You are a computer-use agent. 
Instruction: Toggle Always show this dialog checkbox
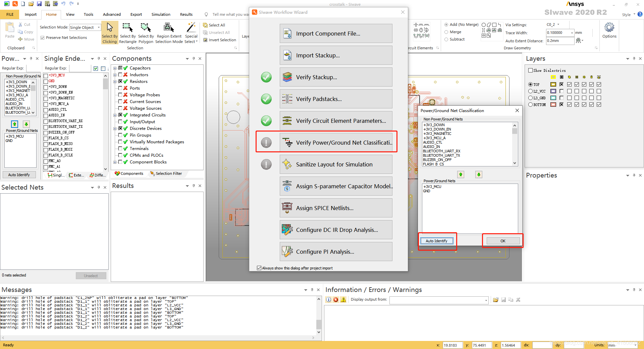(x=259, y=268)
